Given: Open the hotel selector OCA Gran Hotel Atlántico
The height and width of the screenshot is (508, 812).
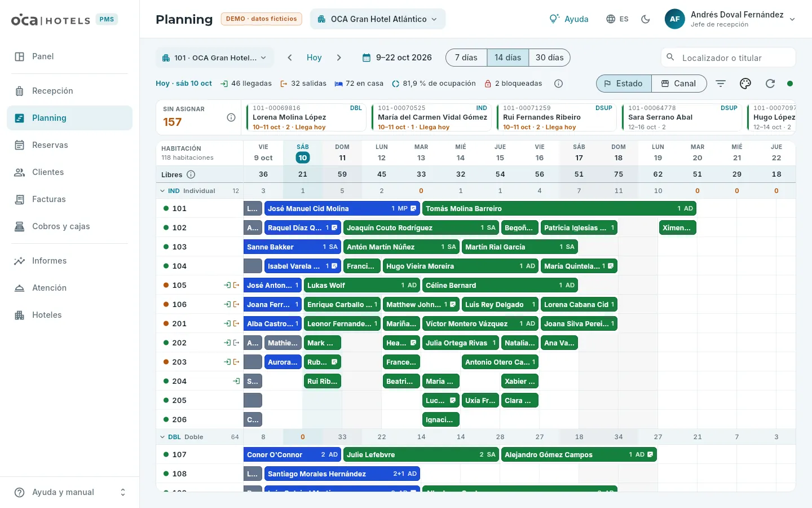Looking at the screenshot, I should click(x=378, y=19).
